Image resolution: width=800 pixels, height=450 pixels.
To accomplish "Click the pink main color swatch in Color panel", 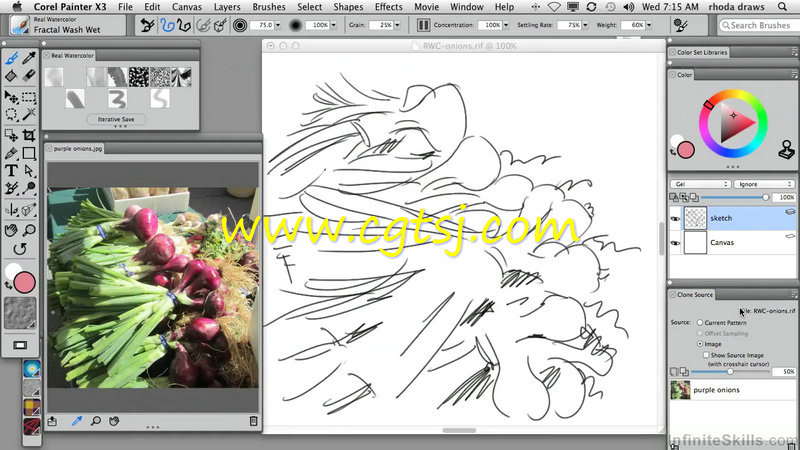I will 686,150.
